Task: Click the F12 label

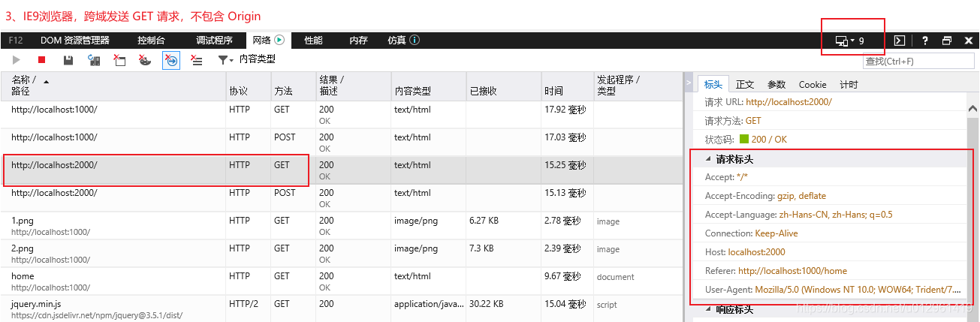Action: [x=16, y=41]
